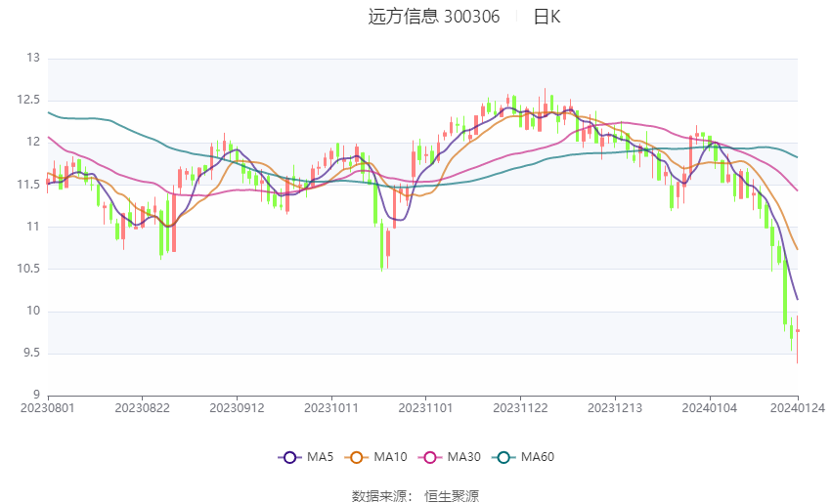The width and height of the screenshot is (831, 504).
Task: Click the 20240124 date axis label
Action: coord(798,408)
